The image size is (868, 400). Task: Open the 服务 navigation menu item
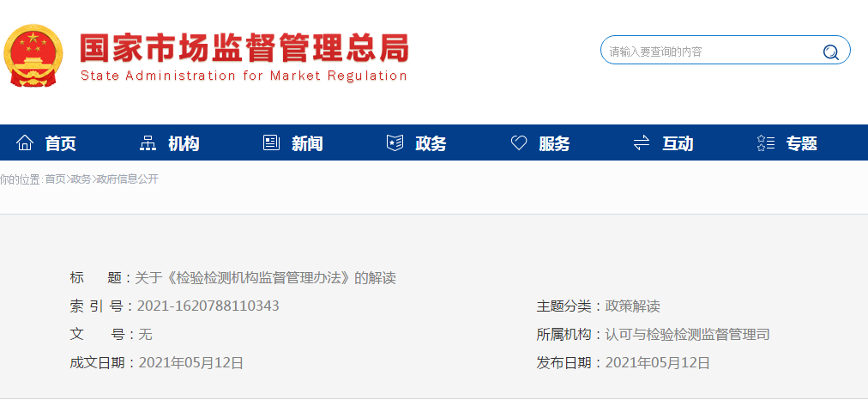(554, 144)
